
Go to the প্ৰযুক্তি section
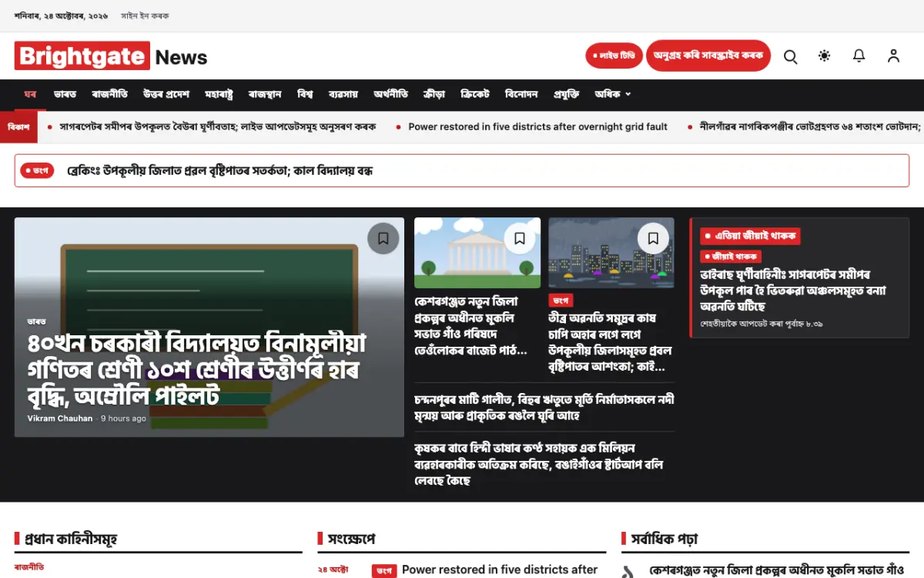tap(566, 94)
